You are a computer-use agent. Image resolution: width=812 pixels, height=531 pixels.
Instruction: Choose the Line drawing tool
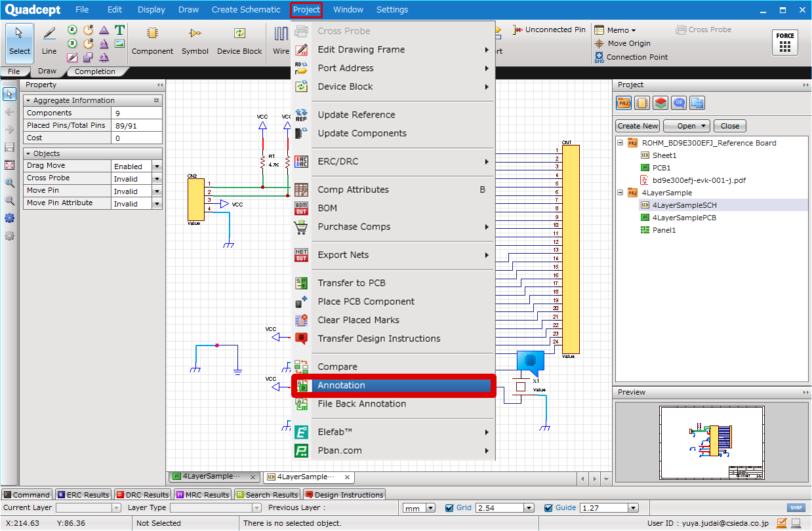(x=49, y=40)
